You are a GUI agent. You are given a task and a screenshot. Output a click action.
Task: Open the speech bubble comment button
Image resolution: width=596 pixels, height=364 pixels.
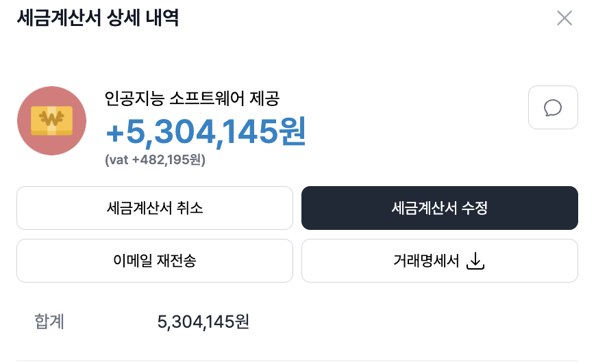(x=553, y=107)
